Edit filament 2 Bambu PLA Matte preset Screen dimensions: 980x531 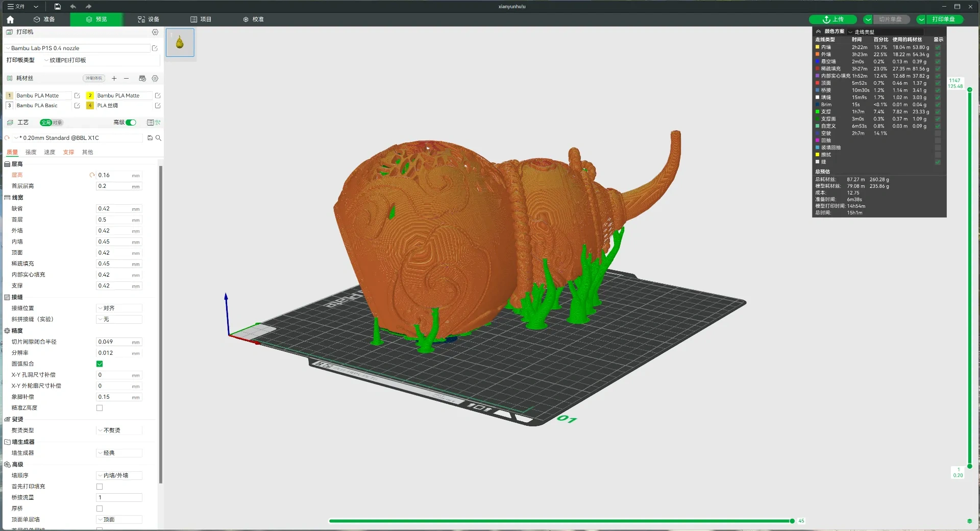click(x=158, y=95)
